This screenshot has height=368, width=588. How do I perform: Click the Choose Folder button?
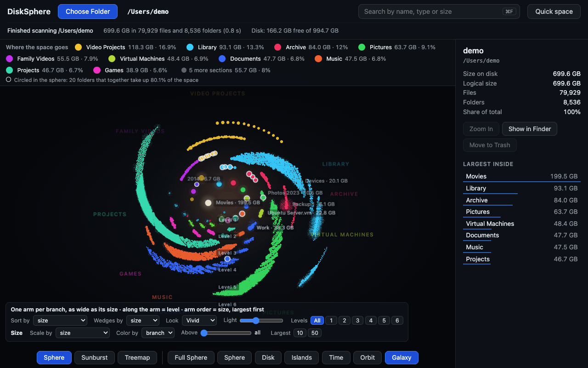coord(88,11)
